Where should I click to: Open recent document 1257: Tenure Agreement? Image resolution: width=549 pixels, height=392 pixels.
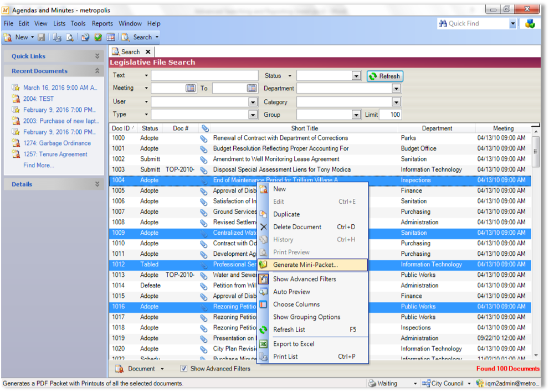pos(55,154)
